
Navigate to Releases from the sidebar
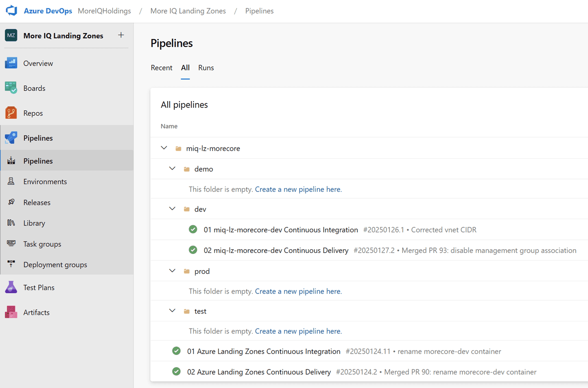[x=36, y=202]
